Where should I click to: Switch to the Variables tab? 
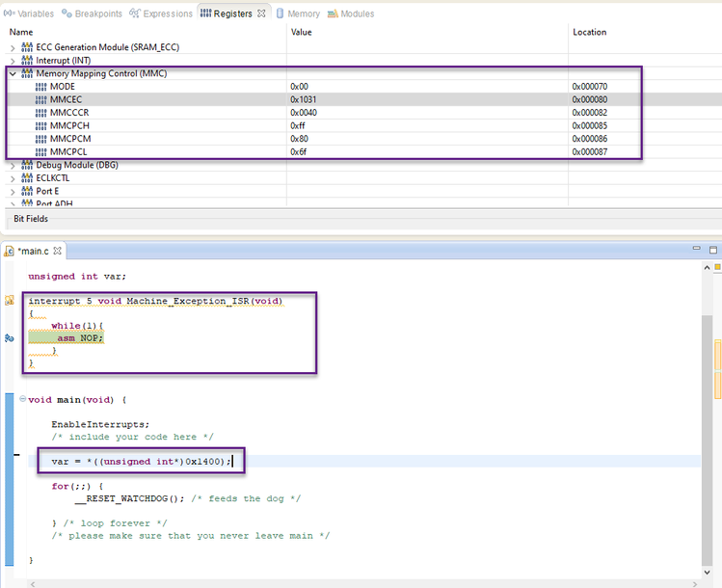click(x=29, y=13)
